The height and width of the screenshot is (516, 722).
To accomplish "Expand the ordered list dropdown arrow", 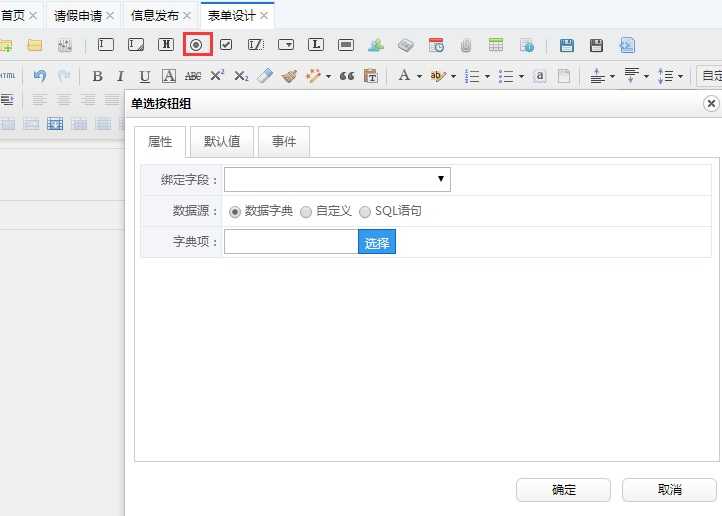I will pyautogui.click(x=487, y=76).
